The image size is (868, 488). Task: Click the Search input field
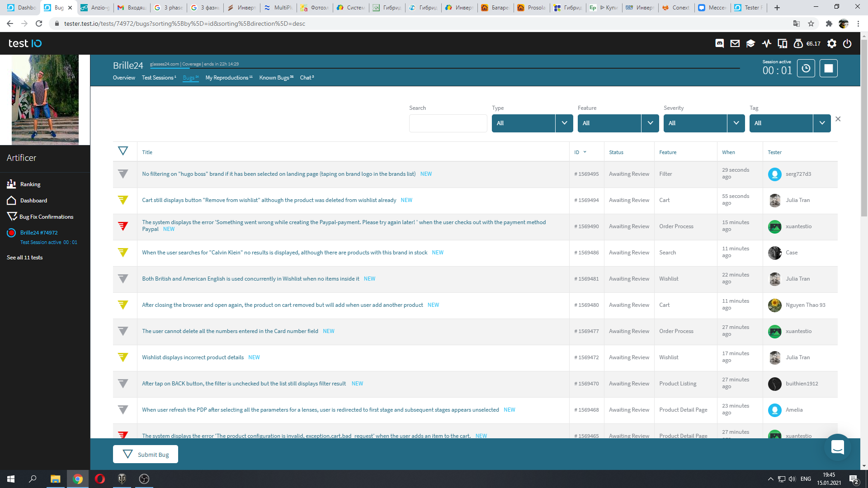448,123
